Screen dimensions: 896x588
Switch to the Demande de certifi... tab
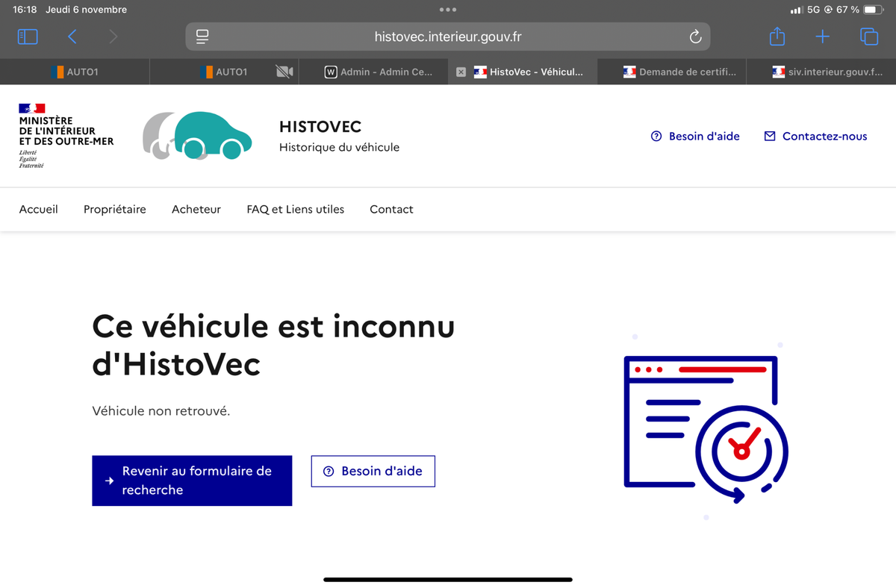point(679,72)
